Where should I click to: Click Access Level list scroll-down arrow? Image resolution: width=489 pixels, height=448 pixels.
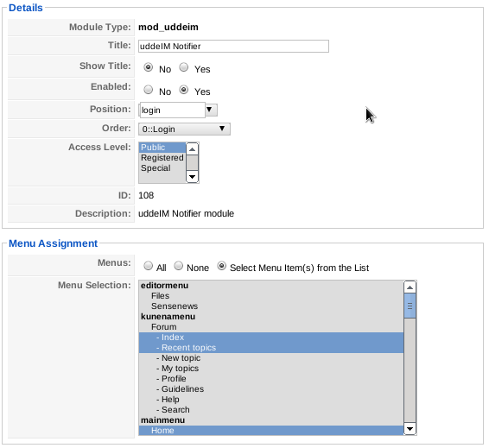coord(192,177)
